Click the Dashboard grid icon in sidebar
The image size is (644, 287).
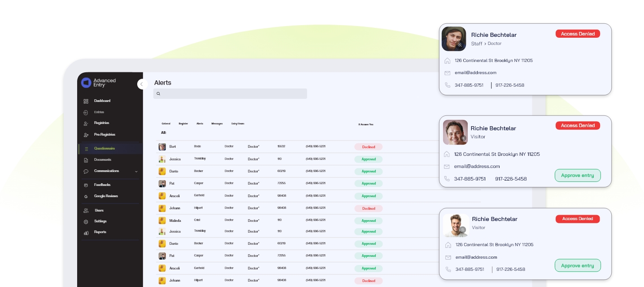click(x=86, y=101)
